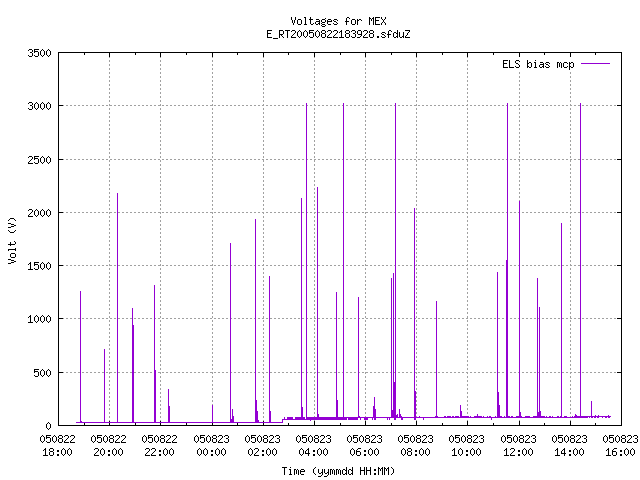Click the 3000 V spike after 14:00
Screen dimensions: 640x480
[580, 260]
